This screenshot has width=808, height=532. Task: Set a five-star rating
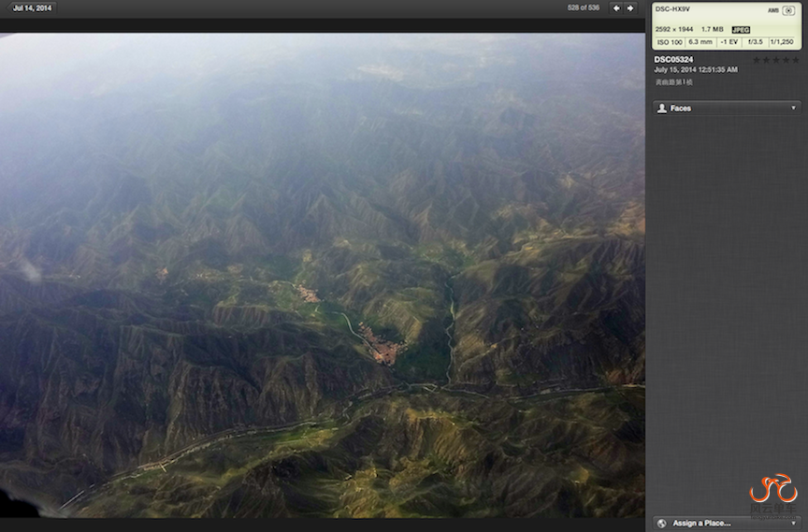(796, 60)
